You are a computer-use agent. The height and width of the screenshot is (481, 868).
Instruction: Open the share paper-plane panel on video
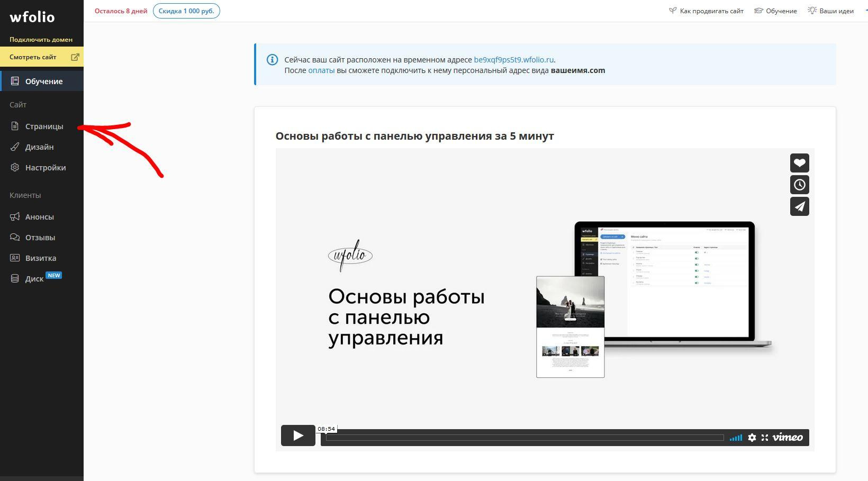[x=799, y=206]
